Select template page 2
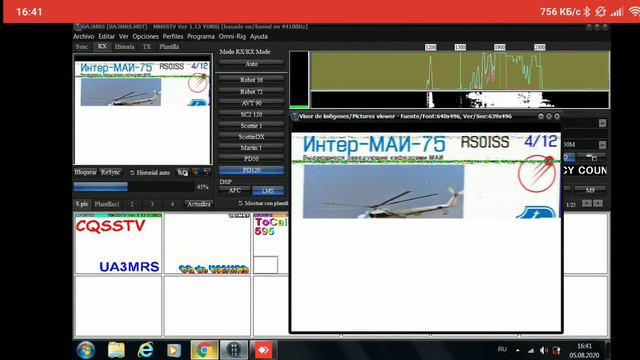 pos(132,204)
